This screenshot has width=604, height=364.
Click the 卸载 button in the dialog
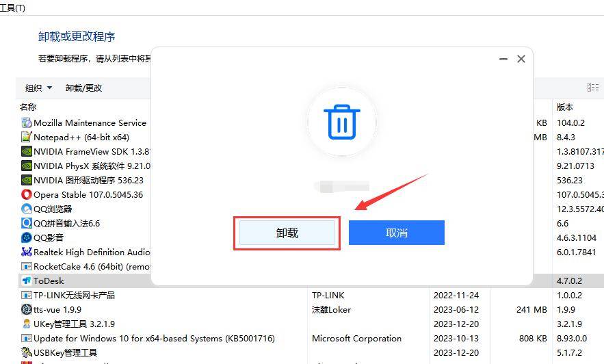point(287,233)
